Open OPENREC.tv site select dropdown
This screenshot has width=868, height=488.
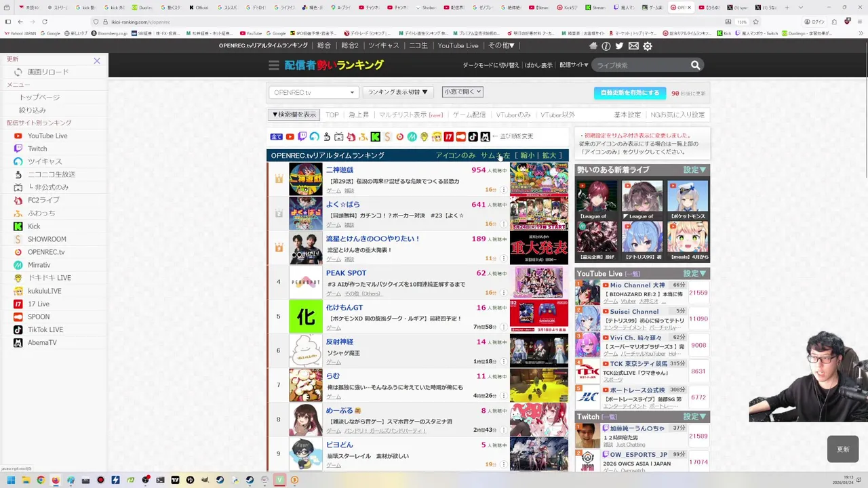[x=313, y=92]
